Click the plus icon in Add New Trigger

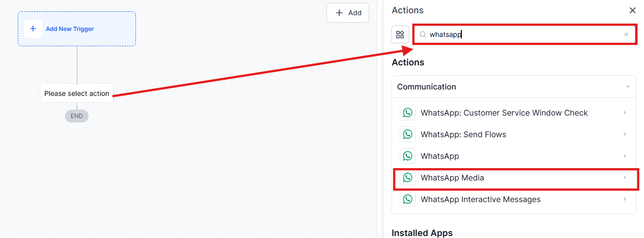tap(33, 29)
